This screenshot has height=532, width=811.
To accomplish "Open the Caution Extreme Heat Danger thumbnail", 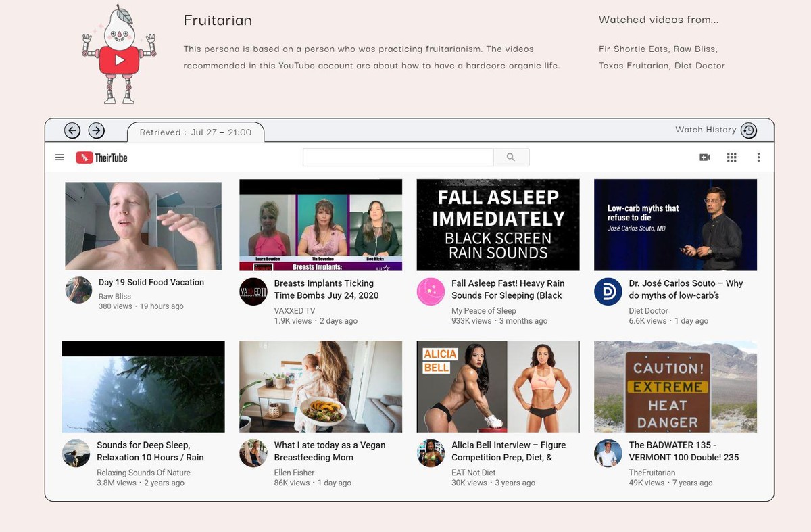I will [x=675, y=387].
